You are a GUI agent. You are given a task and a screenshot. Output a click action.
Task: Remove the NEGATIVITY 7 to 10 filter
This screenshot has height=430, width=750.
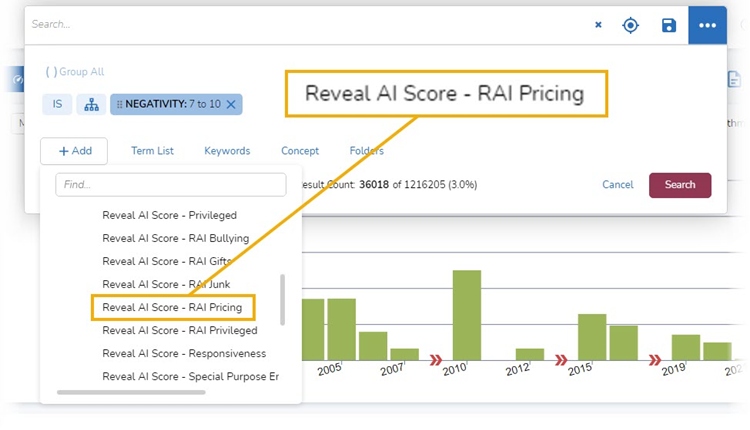coord(231,104)
